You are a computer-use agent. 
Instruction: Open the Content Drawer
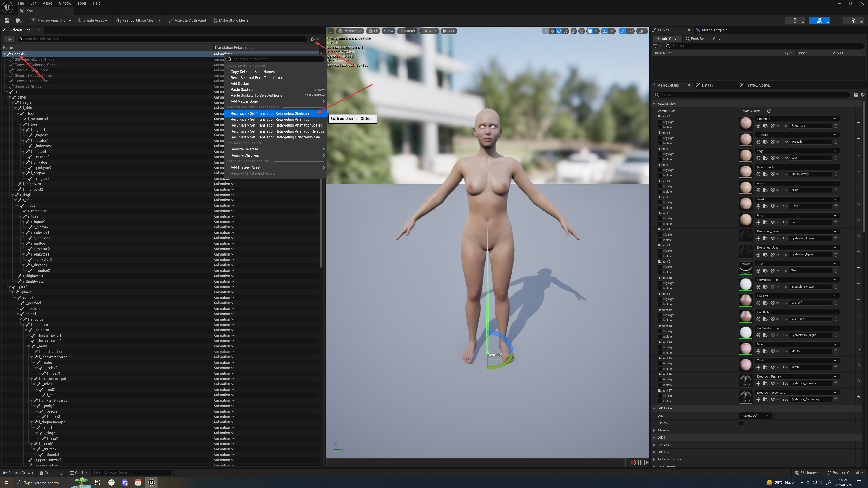point(18,472)
